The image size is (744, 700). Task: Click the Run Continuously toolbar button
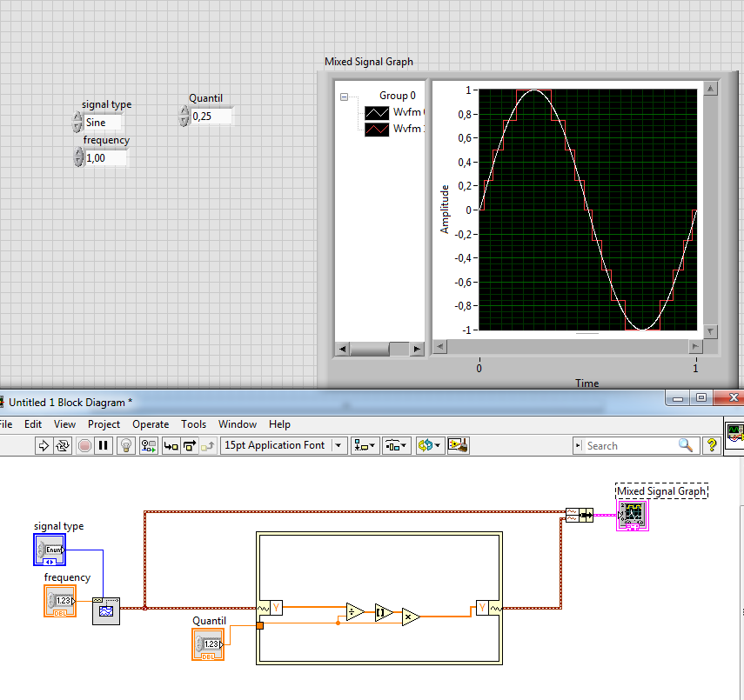(63, 446)
